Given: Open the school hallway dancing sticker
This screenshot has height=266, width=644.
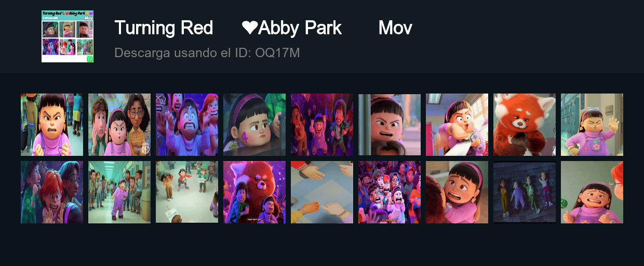Looking at the screenshot, I should click(x=119, y=192).
